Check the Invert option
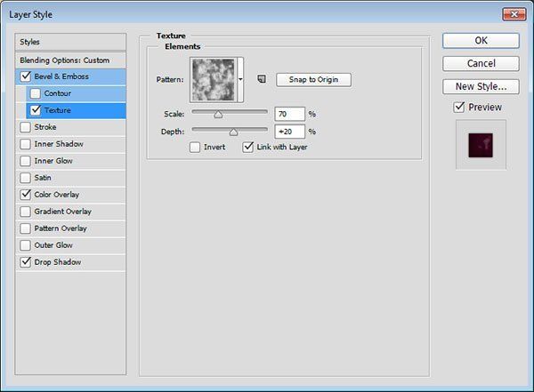Viewport: 534px width, 392px height. [195, 147]
